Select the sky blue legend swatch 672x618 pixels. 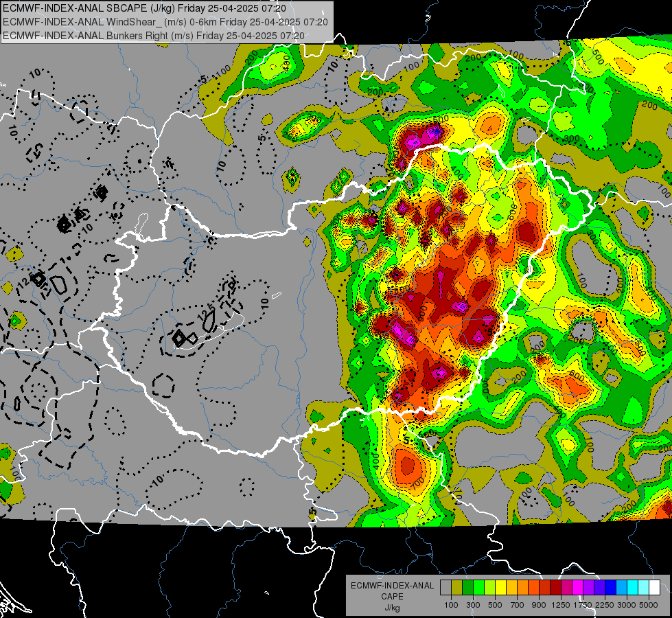click(x=622, y=588)
